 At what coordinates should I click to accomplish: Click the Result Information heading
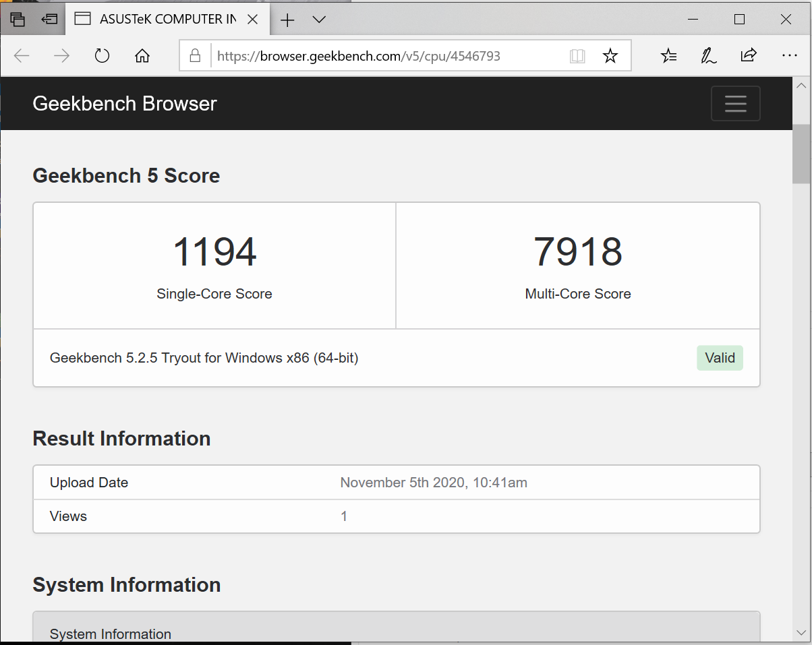(121, 439)
